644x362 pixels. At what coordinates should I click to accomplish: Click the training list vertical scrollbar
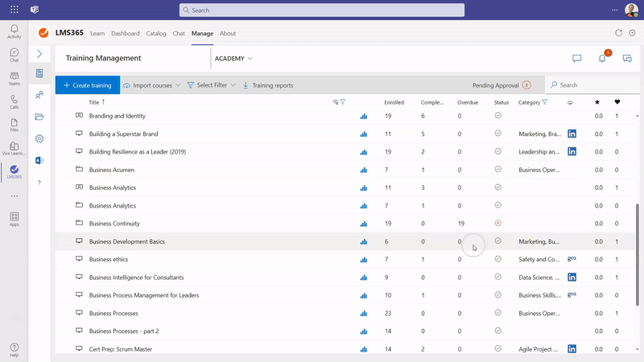[x=638, y=254]
